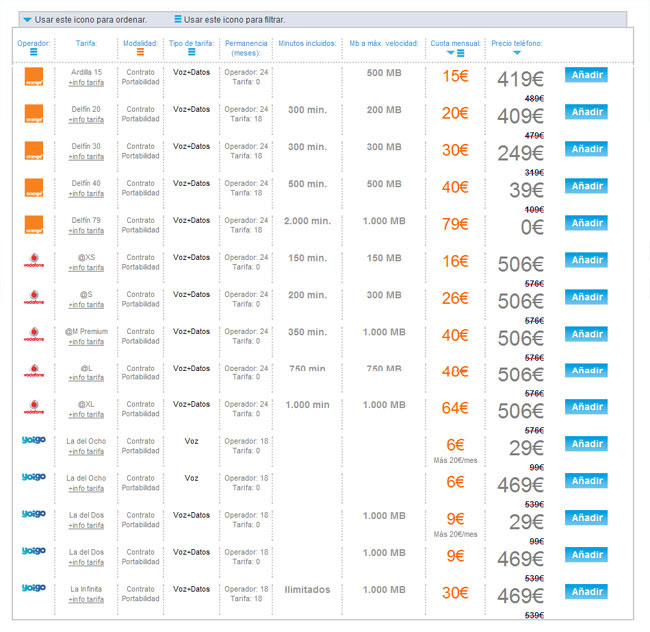Add the @M Premium tariff with Añadir
The width and height of the screenshot is (650, 632).
[586, 334]
